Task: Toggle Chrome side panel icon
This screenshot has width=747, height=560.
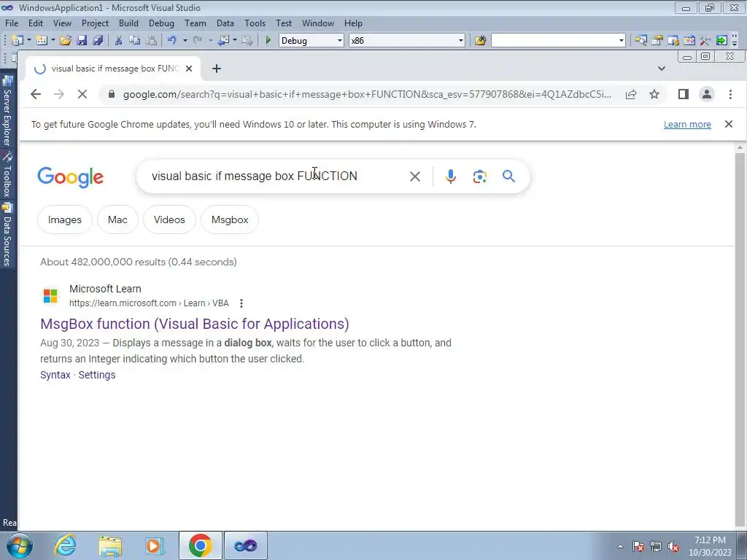Action: pyautogui.click(x=684, y=94)
